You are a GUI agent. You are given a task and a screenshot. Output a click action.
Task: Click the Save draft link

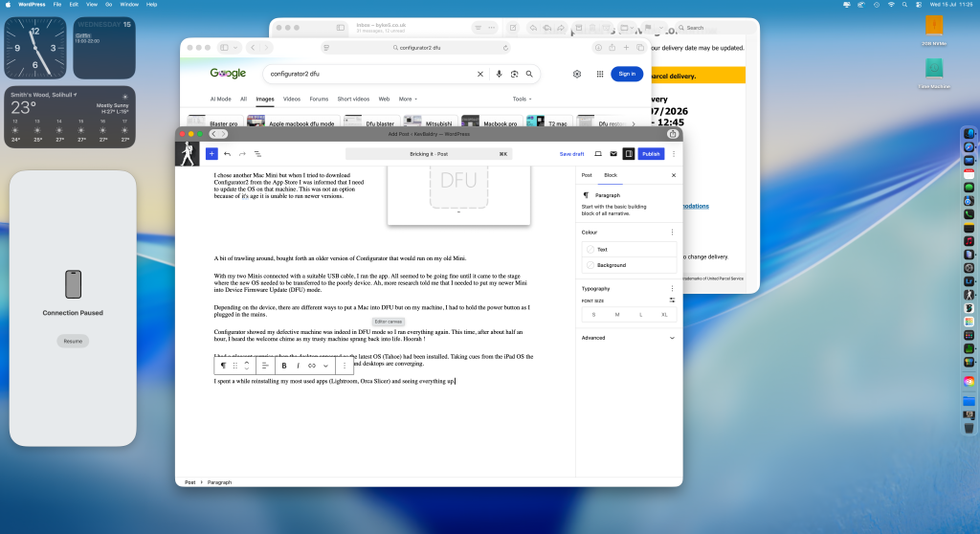click(571, 154)
